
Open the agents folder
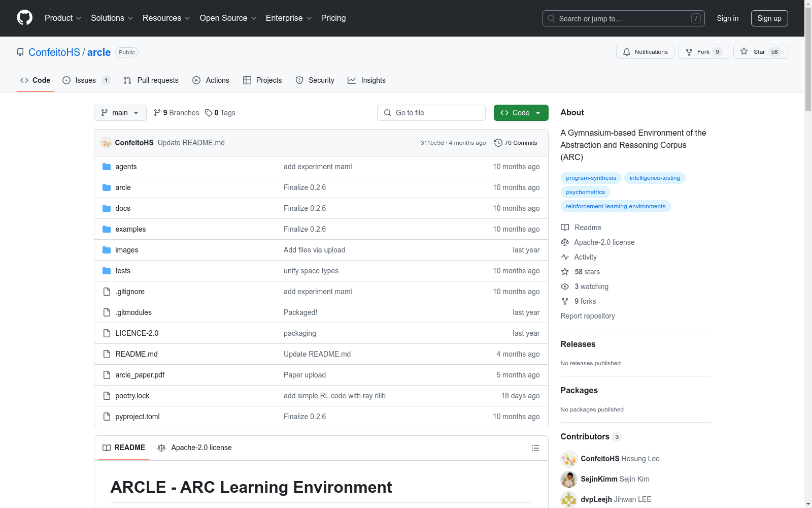126,167
